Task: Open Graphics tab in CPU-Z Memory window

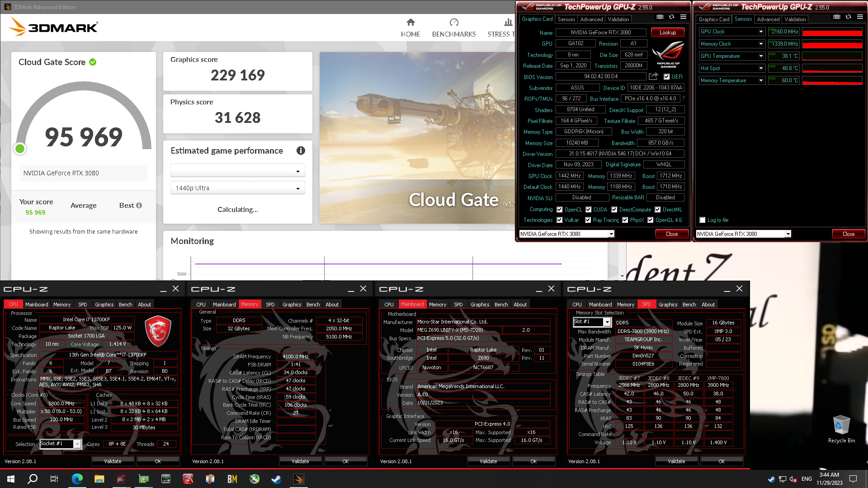Action: pyautogui.click(x=292, y=305)
